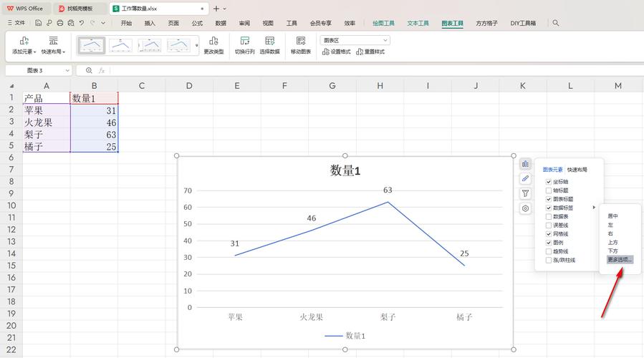Switch to 快速布局 tab in chart popup
The image size is (644, 358).
577,170
